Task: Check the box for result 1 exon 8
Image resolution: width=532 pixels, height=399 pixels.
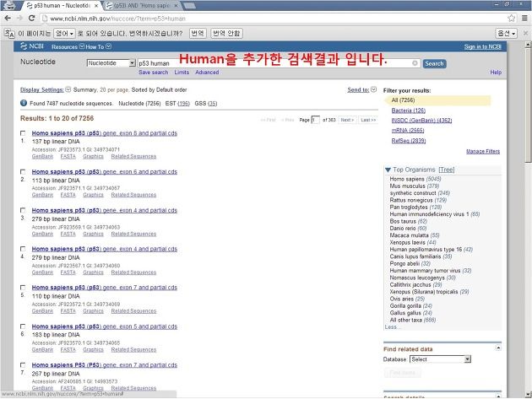Action: [23, 133]
